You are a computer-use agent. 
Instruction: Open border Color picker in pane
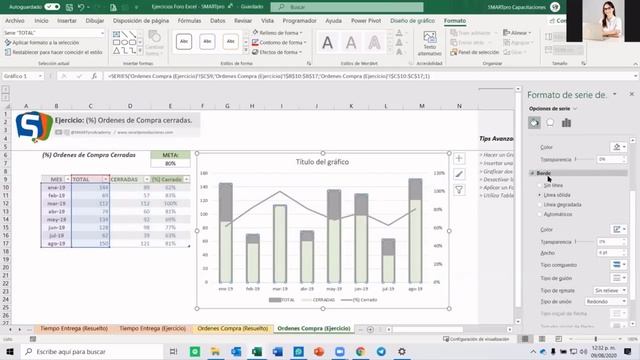point(619,229)
